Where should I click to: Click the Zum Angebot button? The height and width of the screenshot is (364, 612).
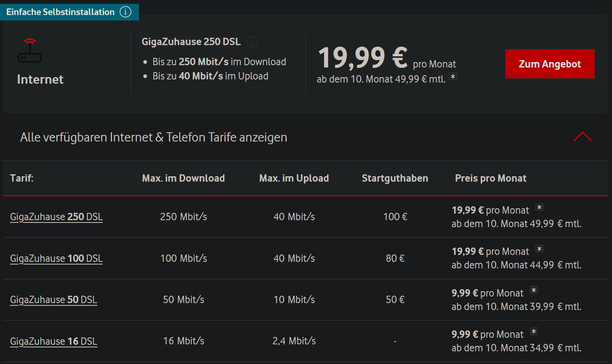[x=550, y=64]
